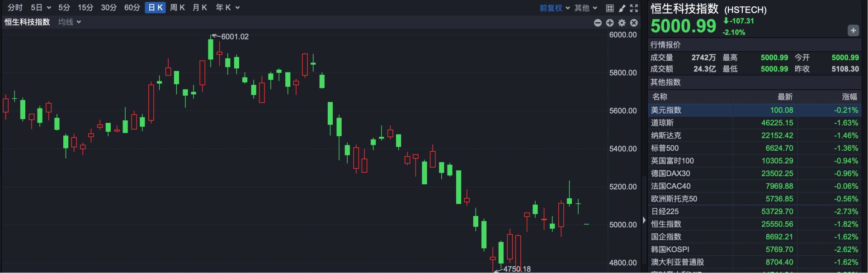Close the chart panel with X icon

point(634,23)
